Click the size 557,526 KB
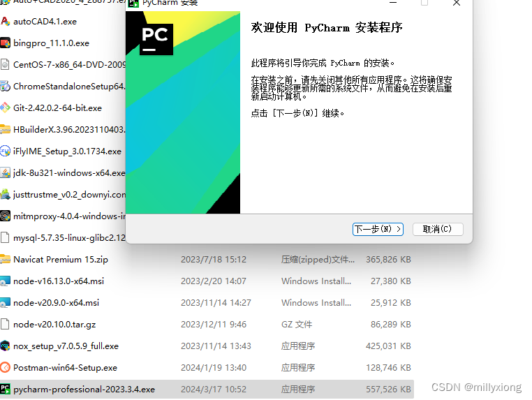Viewport: 532px width, 400px height. (388, 390)
